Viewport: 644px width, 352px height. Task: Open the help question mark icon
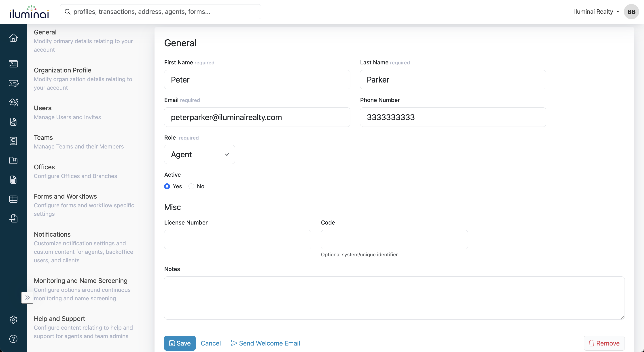(13, 339)
